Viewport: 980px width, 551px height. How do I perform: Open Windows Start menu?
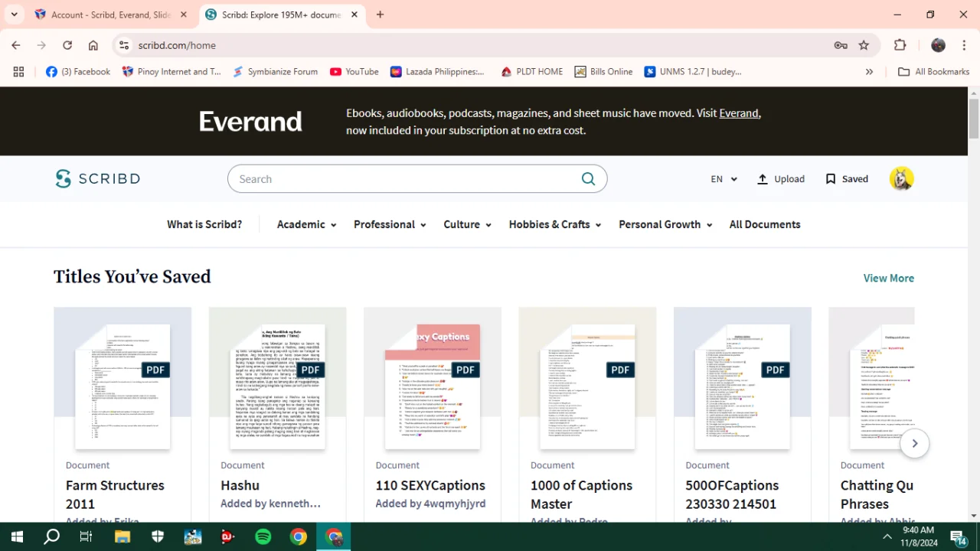point(17,536)
